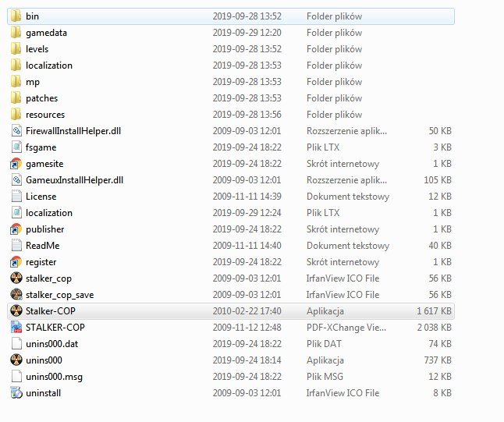
Task: Select the "stalker_cop_save" file name
Action: [x=59, y=295]
